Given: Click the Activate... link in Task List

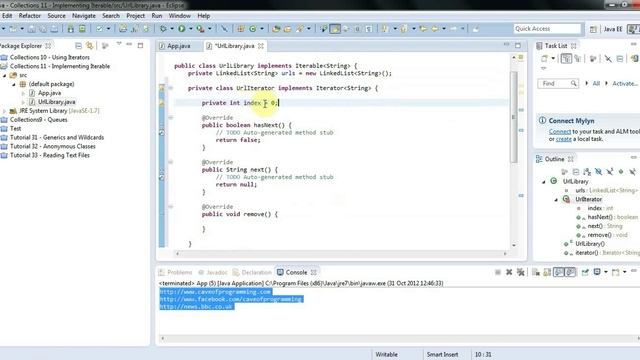Looking at the screenshot, I should 624,83.
